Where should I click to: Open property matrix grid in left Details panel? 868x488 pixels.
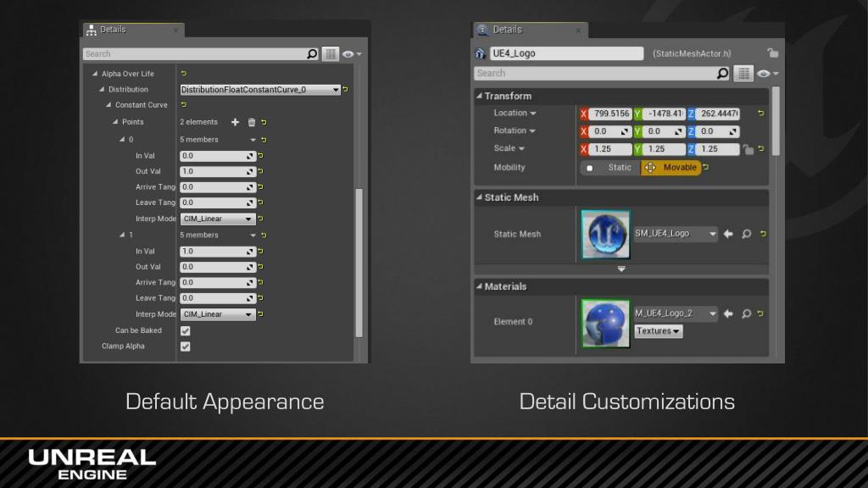(x=331, y=53)
